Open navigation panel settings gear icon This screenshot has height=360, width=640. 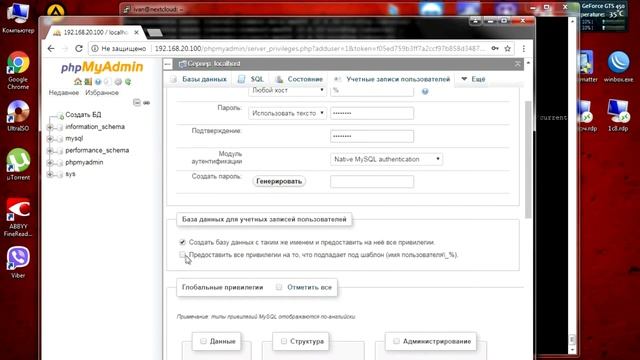(118, 82)
